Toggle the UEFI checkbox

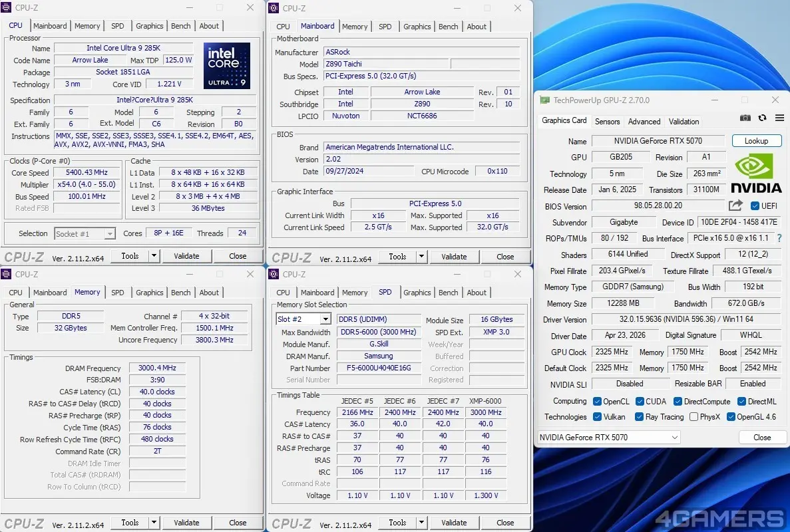pos(755,206)
